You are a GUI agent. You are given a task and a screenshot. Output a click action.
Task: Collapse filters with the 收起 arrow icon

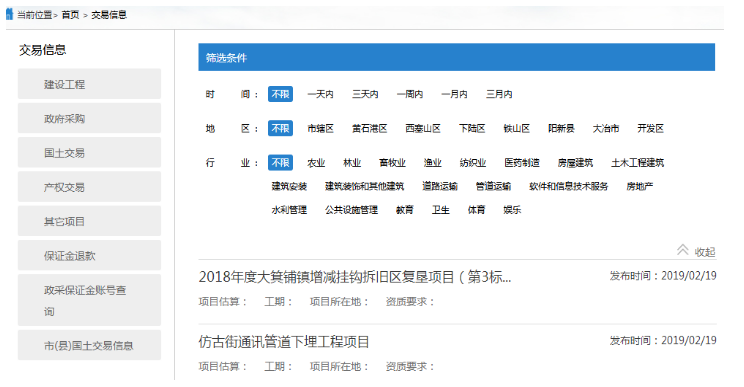682,250
